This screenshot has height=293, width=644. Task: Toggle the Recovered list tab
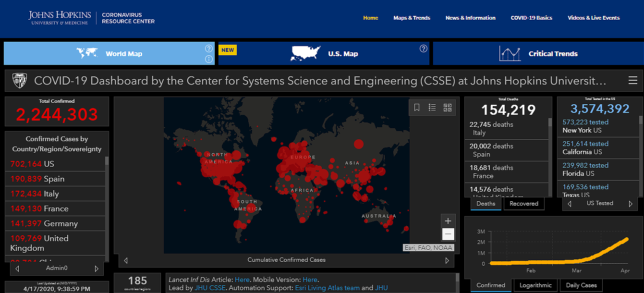coord(523,204)
